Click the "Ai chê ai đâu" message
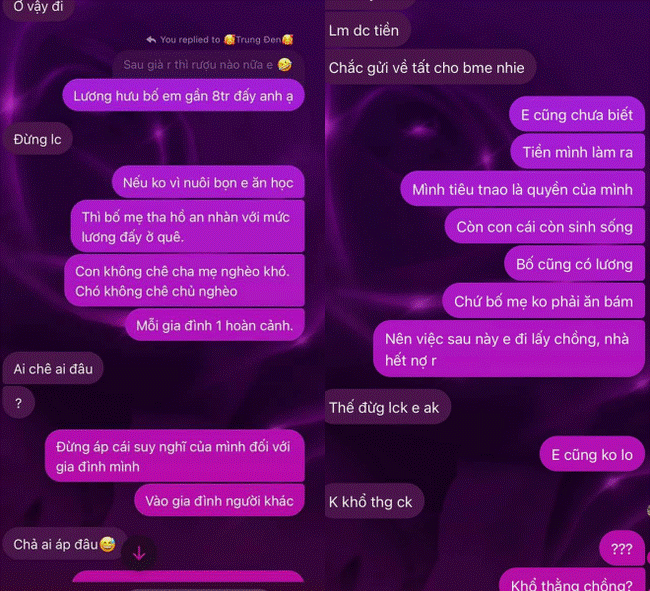The width and height of the screenshot is (650, 591). click(53, 368)
